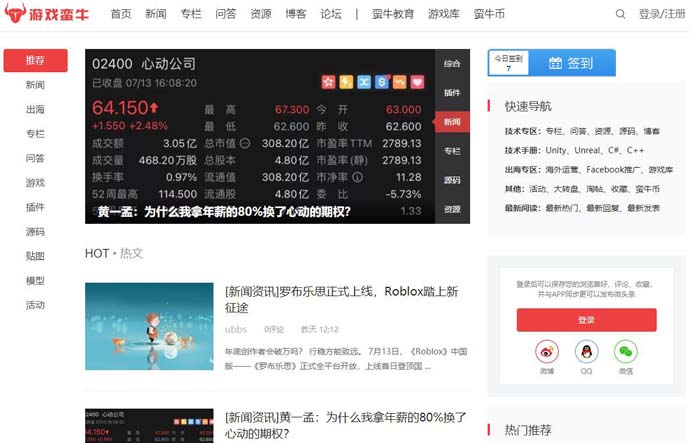
Task: Select 问答 in left sidebar
Action: click(x=35, y=158)
